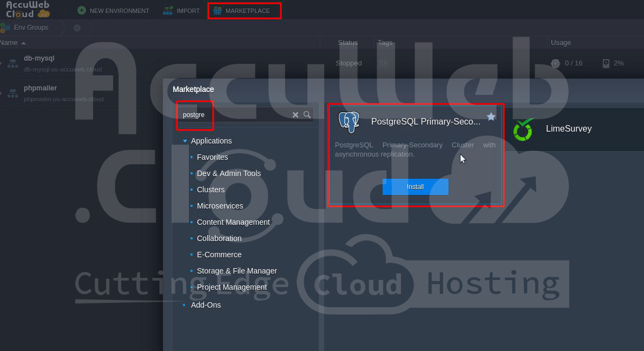Image resolution: width=644 pixels, height=351 pixels.
Task: Click the db-mysql environment topology icon
Action: point(13,63)
